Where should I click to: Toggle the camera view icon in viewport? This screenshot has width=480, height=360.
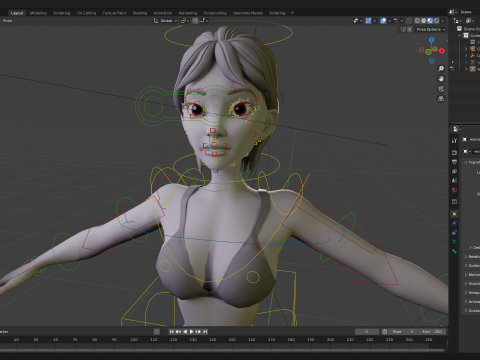[441, 89]
